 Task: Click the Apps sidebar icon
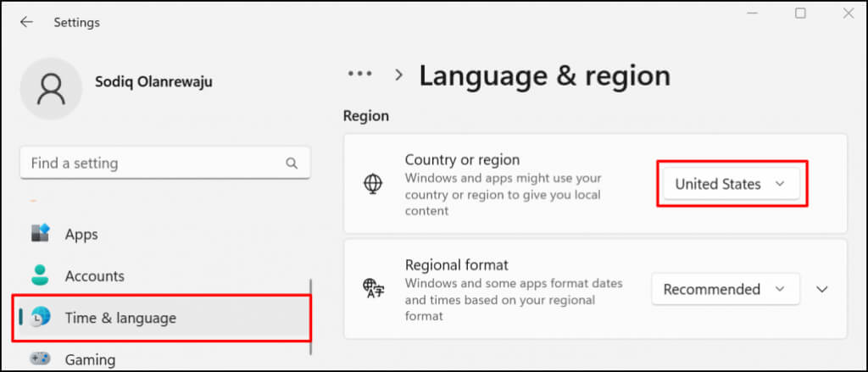[x=41, y=234]
